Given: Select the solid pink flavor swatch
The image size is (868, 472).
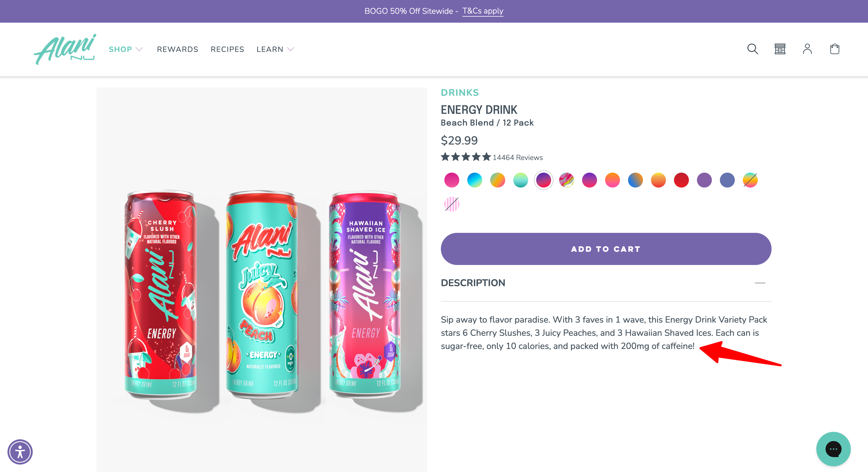Looking at the screenshot, I should (x=452, y=180).
